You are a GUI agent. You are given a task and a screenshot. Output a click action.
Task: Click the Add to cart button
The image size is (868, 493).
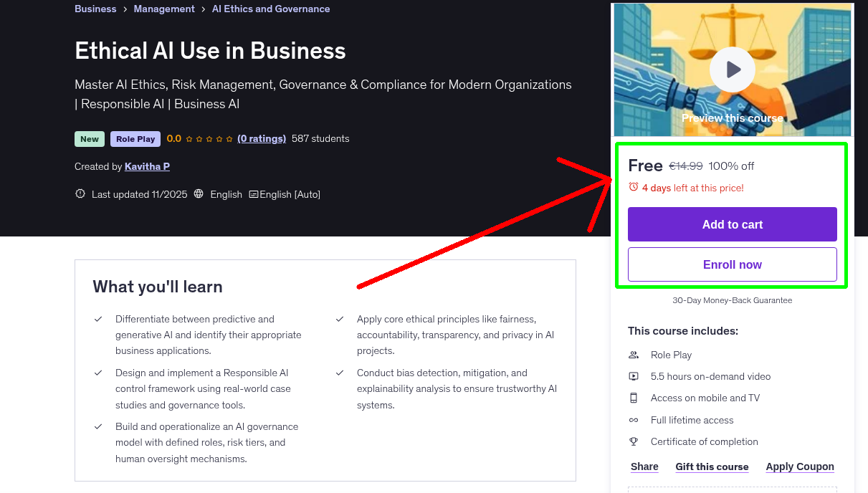tap(732, 224)
